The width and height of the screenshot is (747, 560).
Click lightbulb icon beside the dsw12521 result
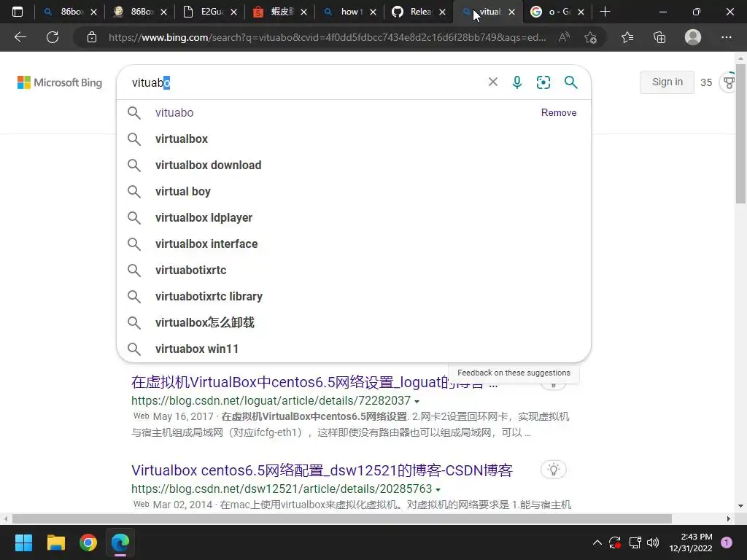click(554, 470)
